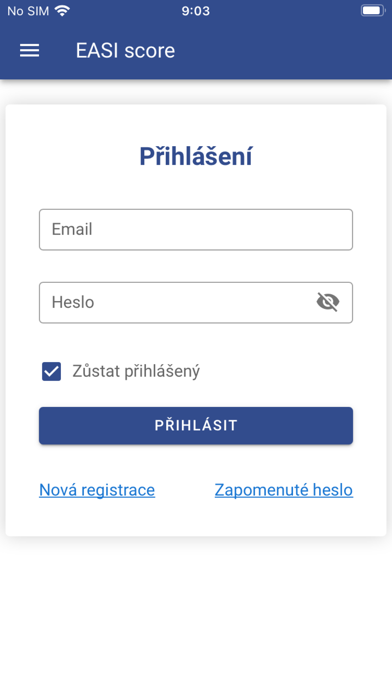Viewport: 392px width, 696px height.
Task: Click the Přihlášení heading
Action: (x=196, y=156)
